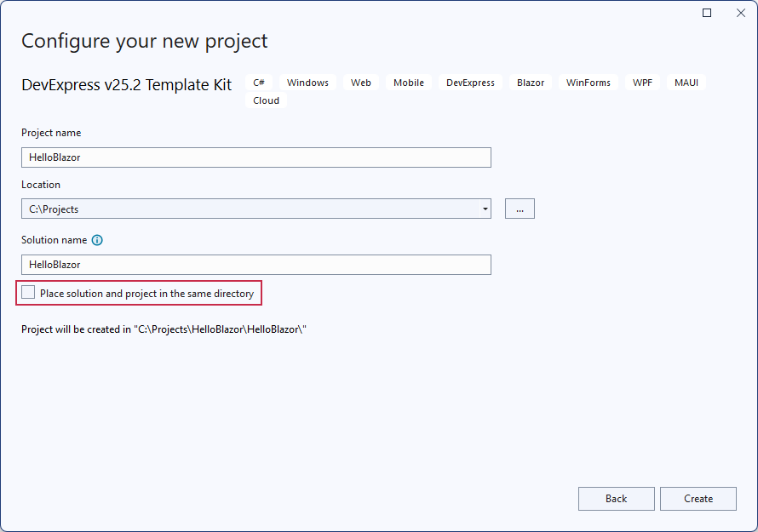758x532 pixels.
Task: Select the Windows filter tag
Action: [x=307, y=83]
